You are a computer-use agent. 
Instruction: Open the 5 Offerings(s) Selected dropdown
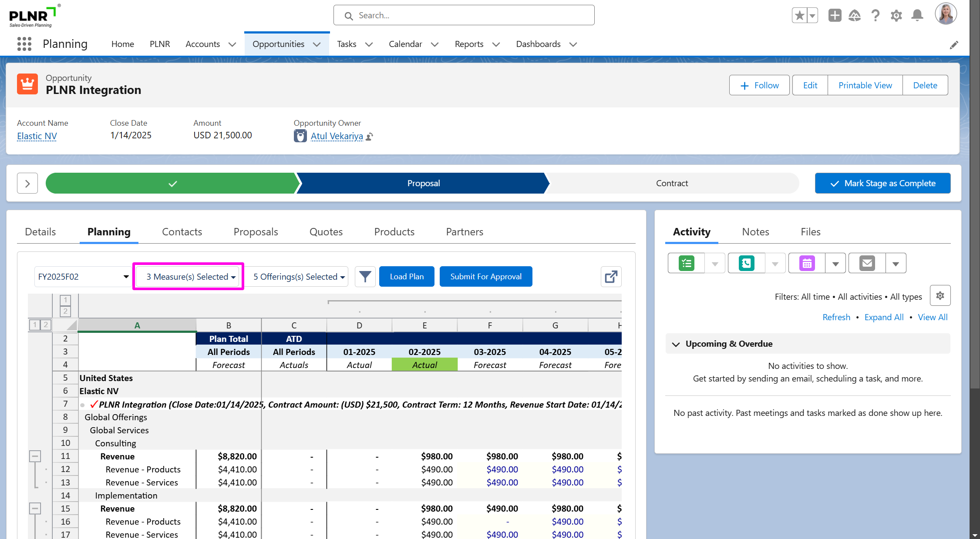tap(299, 277)
